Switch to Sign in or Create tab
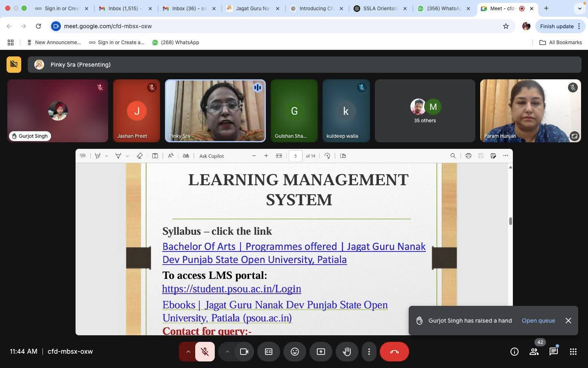Image resolution: width=588 pixels, height=368 pixels. 61,8
